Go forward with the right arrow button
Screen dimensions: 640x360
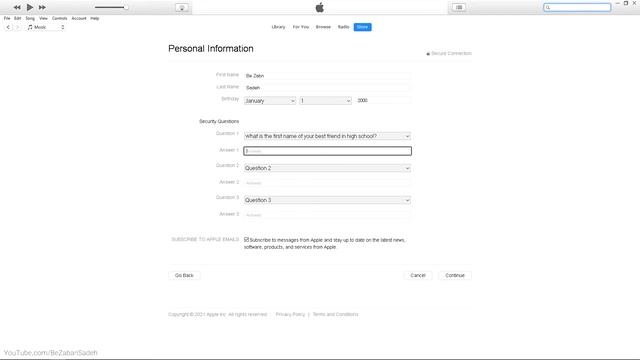pos(18,27)
